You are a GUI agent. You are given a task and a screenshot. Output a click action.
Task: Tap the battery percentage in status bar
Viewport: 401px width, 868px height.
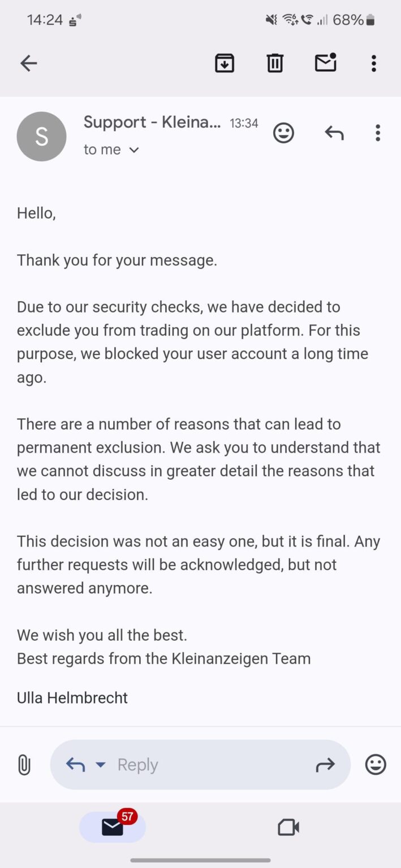pos(348,20)
